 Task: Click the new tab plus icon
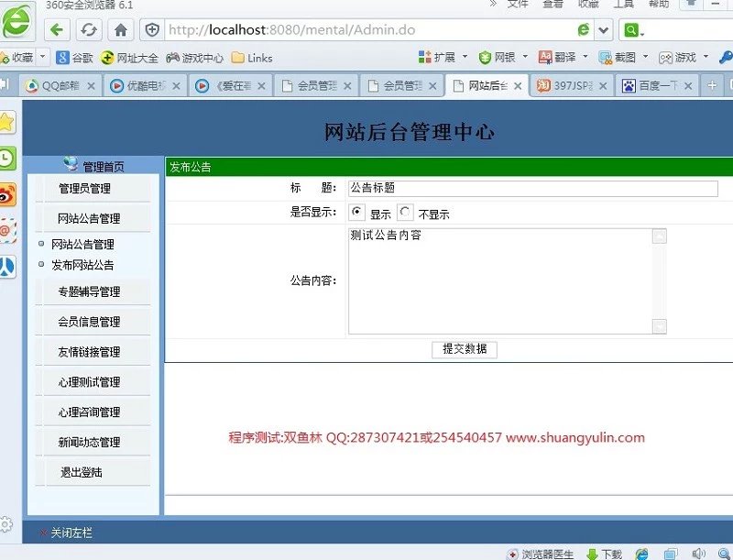713,85
